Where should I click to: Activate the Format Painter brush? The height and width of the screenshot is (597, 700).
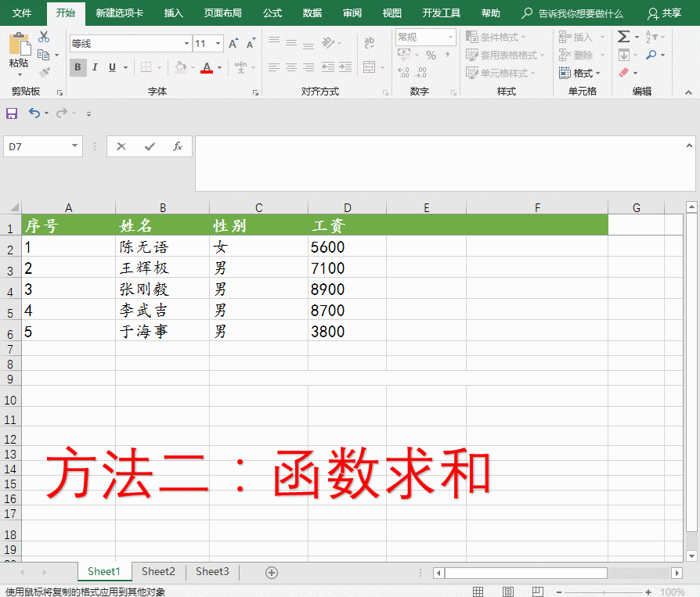(x=44, y=72)
